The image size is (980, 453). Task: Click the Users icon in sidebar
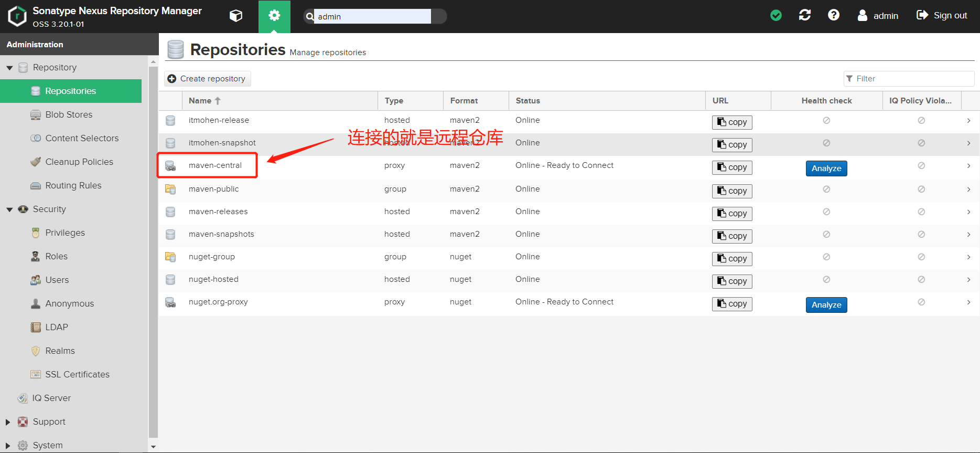36,280
